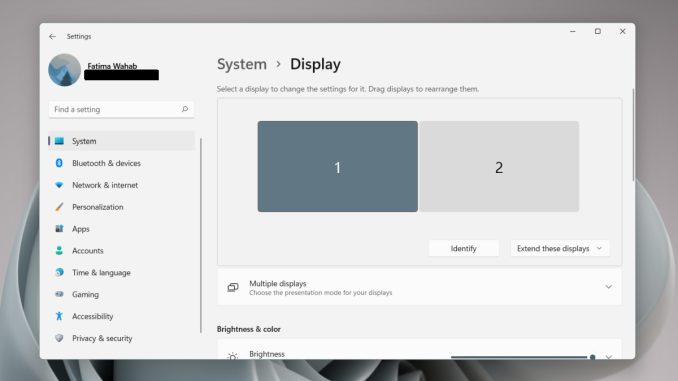Image resolution: width=678 pixels, height=381 pixels.
Task: Click the Gaming controller icon
Action: (x=59, y=295)
